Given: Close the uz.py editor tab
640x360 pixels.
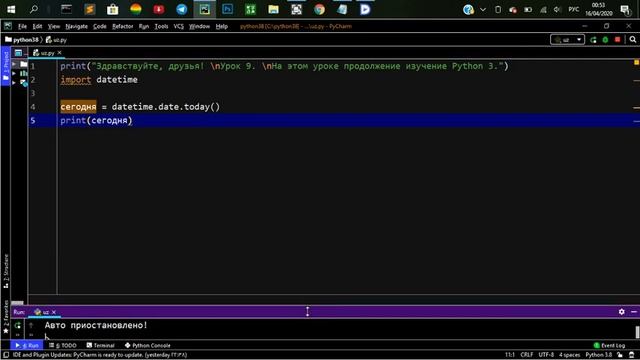Looking at the screenshot, I should click(59, 53).
